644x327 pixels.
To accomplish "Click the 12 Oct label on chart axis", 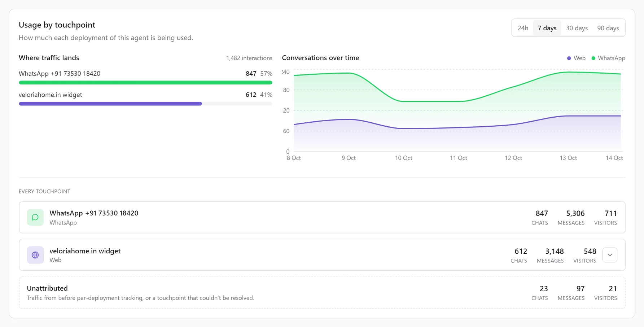I will 513,158.
